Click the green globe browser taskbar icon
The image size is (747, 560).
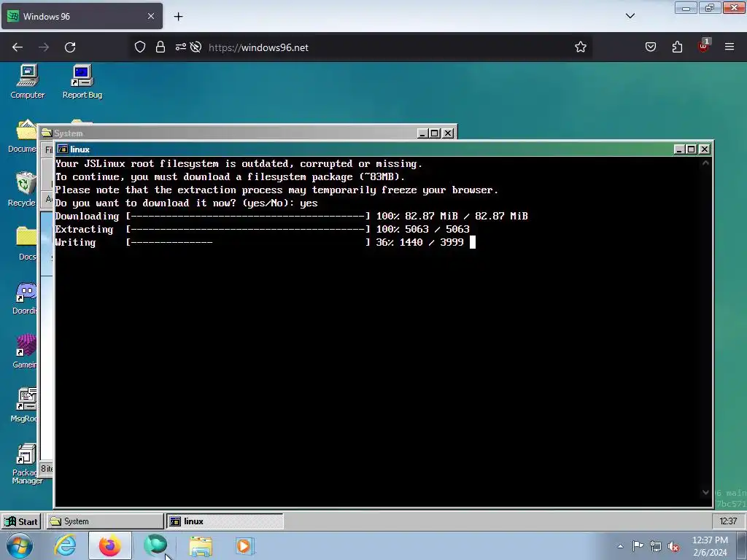(x=155, y=545)
